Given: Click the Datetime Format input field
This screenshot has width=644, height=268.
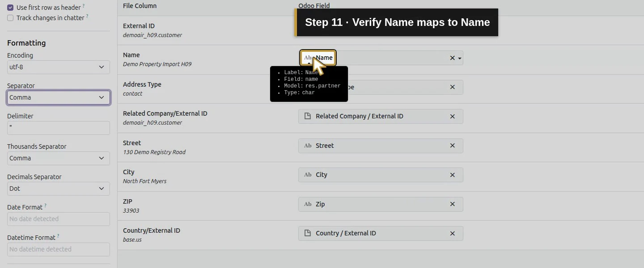Looking at the screenshot, I should tap(59, 249).
